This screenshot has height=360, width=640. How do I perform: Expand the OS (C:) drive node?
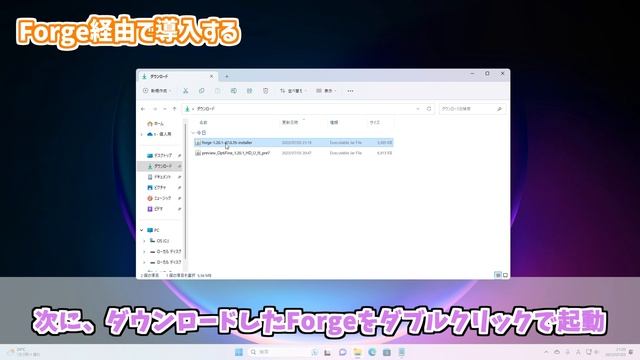[x=144, y=241]
